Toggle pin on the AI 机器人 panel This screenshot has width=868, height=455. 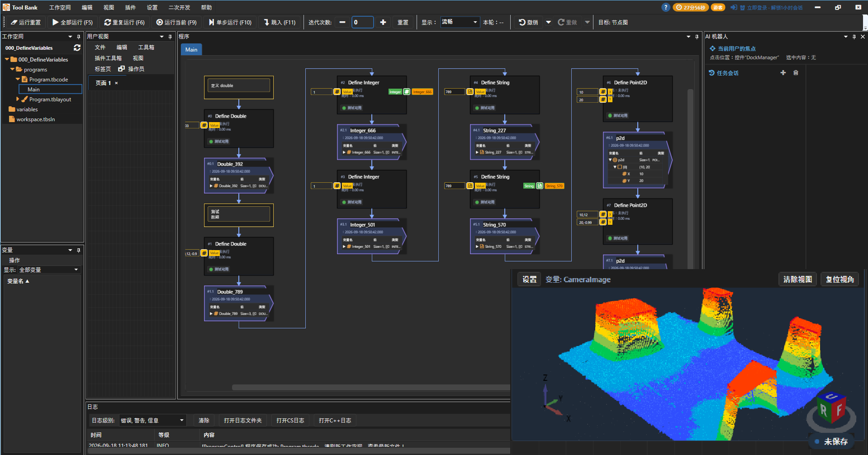(x=854, y=37)
